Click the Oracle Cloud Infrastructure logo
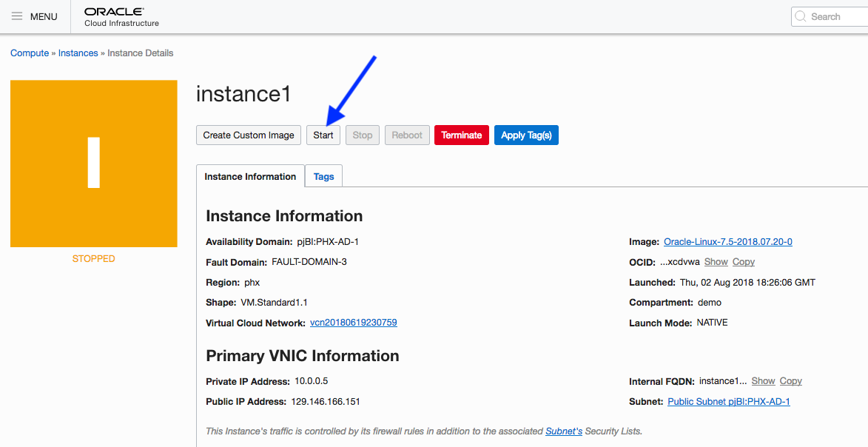The width and height of the screenshot is (868, 447). [x=121, y=16]
